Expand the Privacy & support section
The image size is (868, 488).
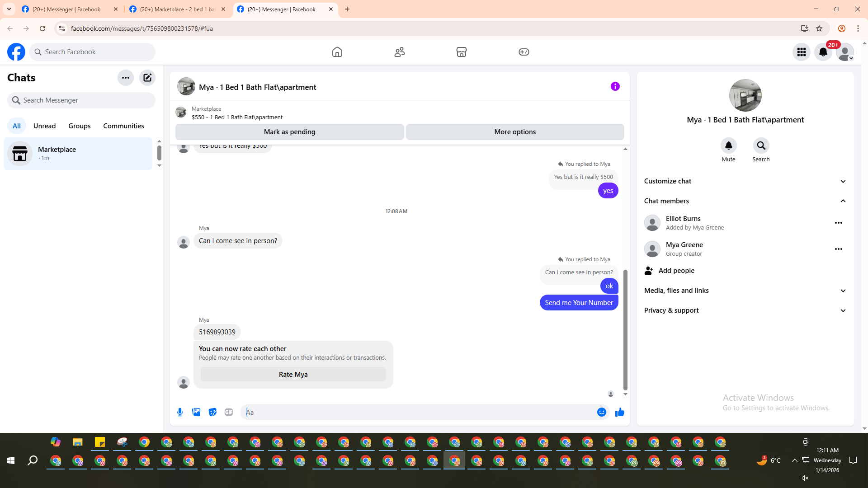(843, 310)
